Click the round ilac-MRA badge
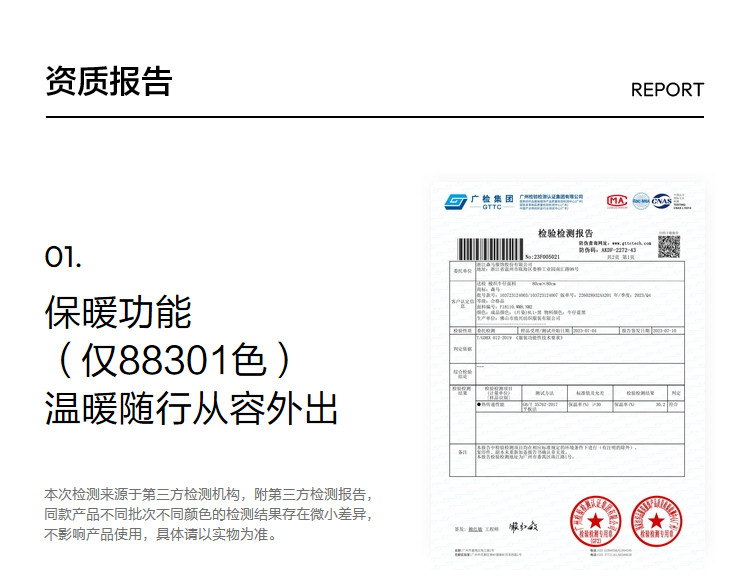The height and width of the screenshot is (587, 750). (x=640, y=201)
